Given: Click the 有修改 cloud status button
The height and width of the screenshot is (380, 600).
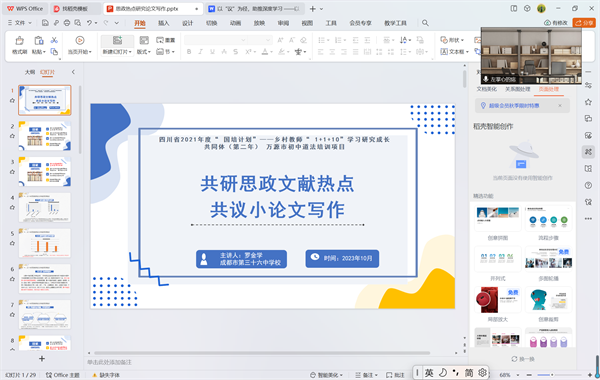Looking at the screenshot, I should (556, 23).
